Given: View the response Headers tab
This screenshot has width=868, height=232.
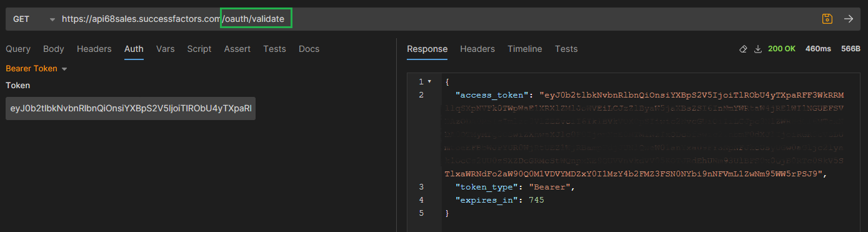Looking at the screenshot, I should [x=477, y=49].
